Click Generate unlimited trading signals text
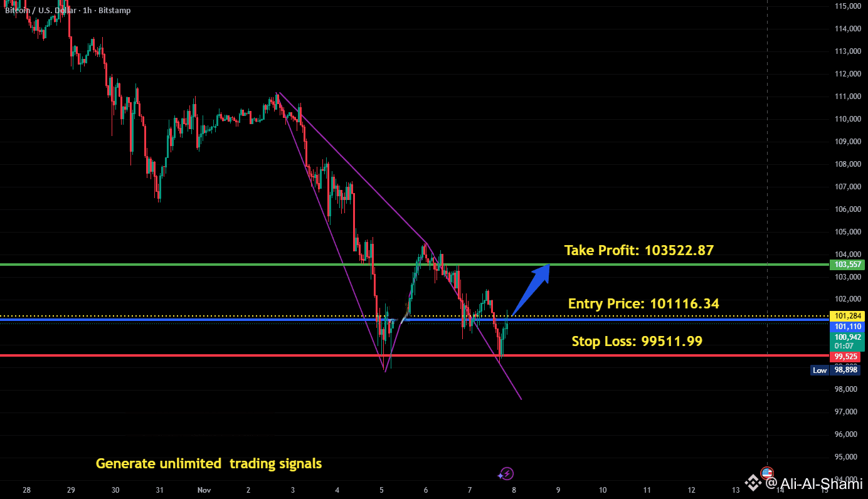Screen dimensions: 868x499 [209, 464]
